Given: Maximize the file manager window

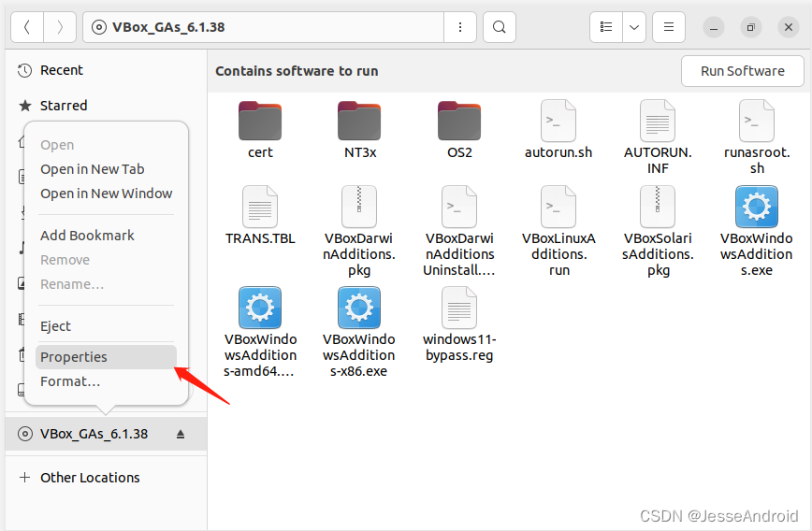Looking at the screenshot, I should [x=750, y=27].
